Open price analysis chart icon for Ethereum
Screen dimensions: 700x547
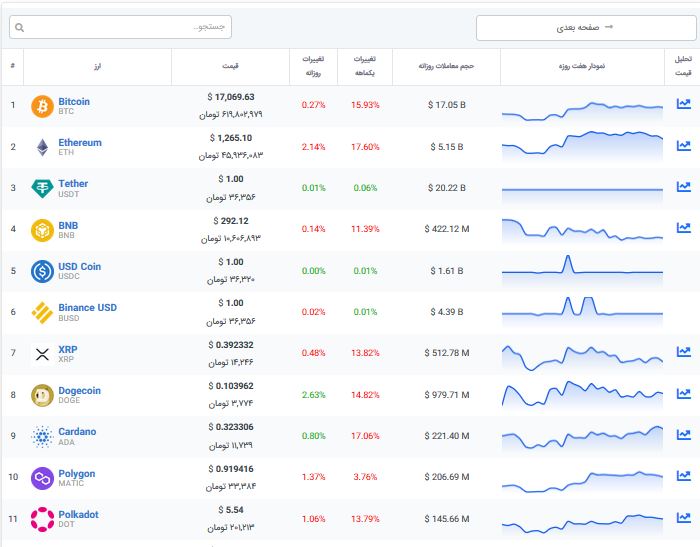683,145
